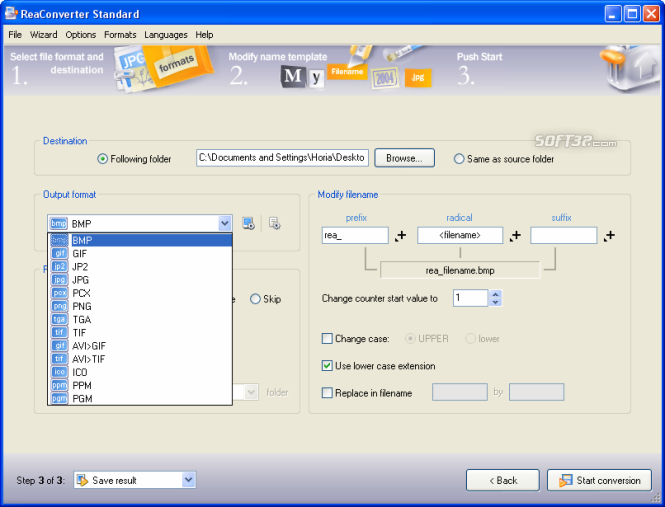
Task: Choose AVI>GIF from the format list
Action: pos(140,346)
